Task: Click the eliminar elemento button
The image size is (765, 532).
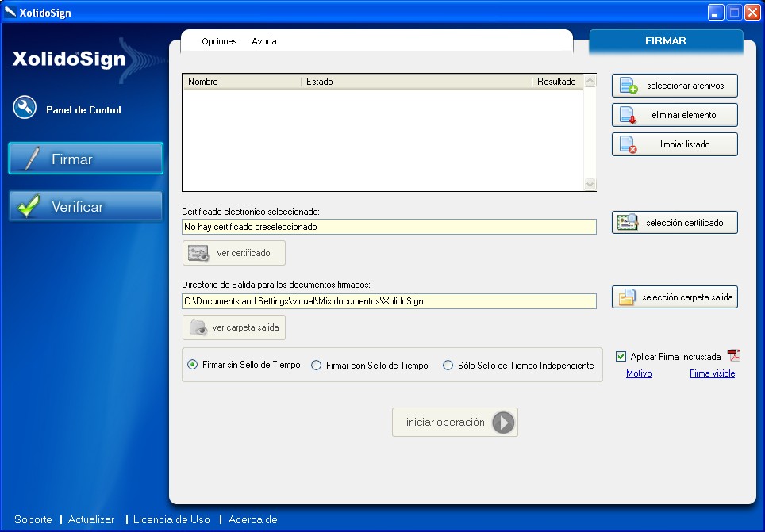Action: pyautogui.click(x=675, y=115)
